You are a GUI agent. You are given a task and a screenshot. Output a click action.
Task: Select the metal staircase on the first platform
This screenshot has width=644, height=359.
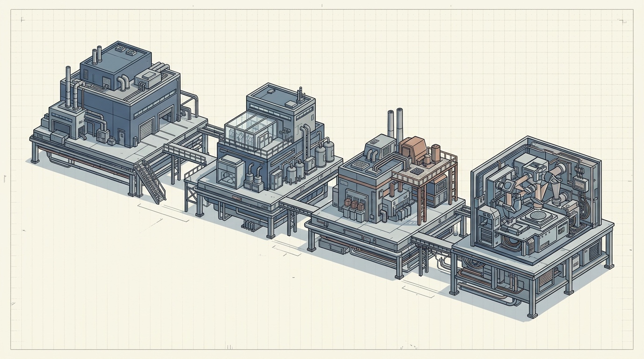tap(151, 181)
